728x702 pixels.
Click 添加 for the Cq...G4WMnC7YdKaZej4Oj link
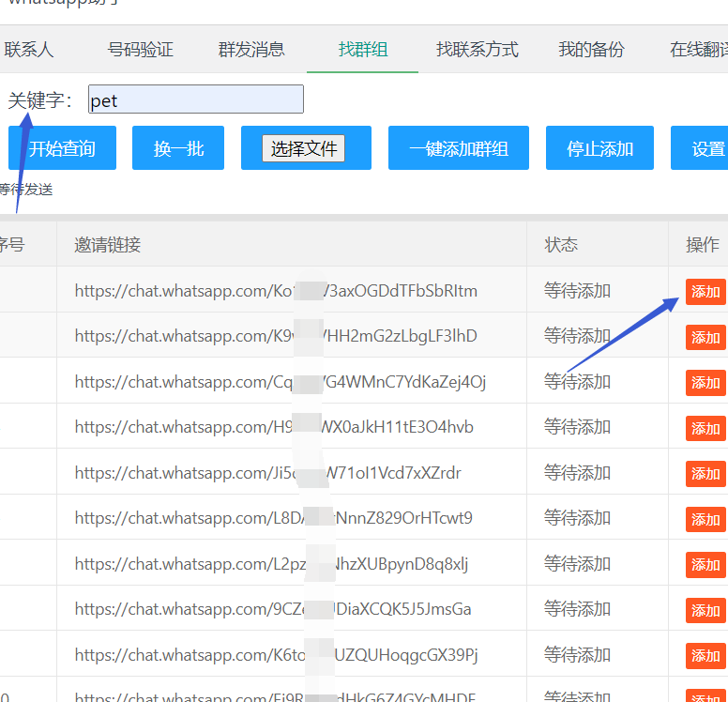tap(705, 383)
